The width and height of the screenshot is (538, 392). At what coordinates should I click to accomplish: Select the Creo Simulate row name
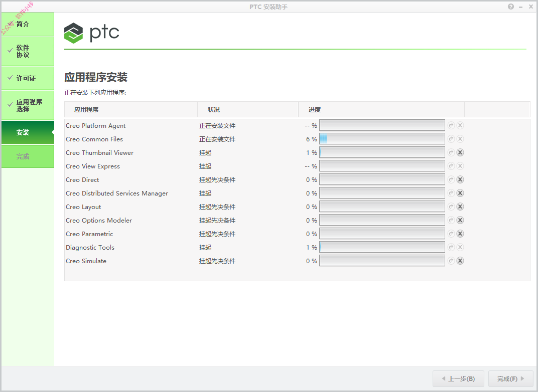pyautogui.click(x=86, y=261)
